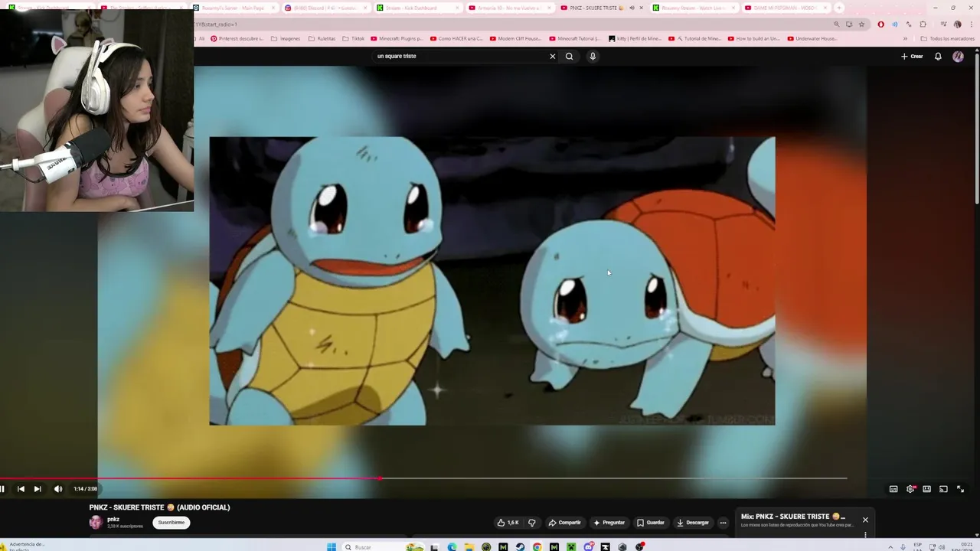The height and width of the screenshot is (551, 980).
Task: Open the Modern Cliff House bookmark
Action: coord(514,38)
